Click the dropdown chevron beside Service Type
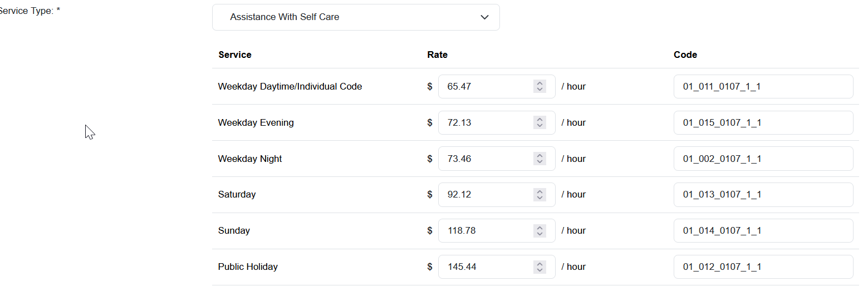 pyautogui.click(x=484, y=17)
